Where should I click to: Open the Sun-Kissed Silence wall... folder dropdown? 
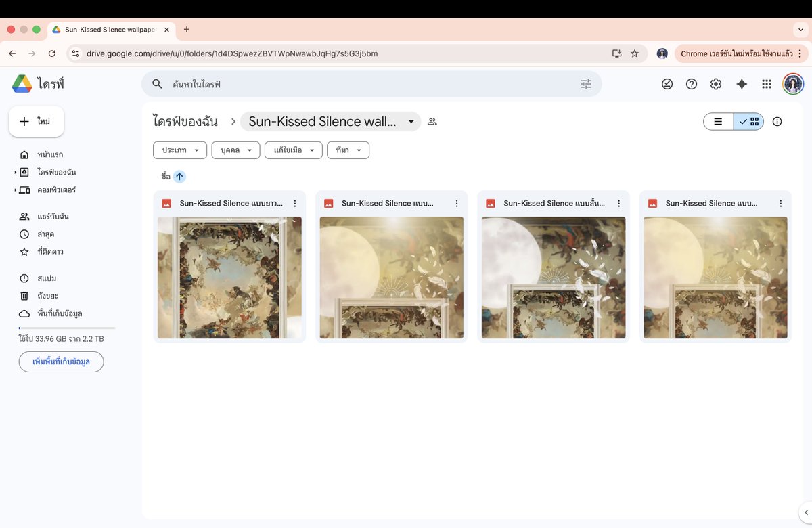(330, 122)
